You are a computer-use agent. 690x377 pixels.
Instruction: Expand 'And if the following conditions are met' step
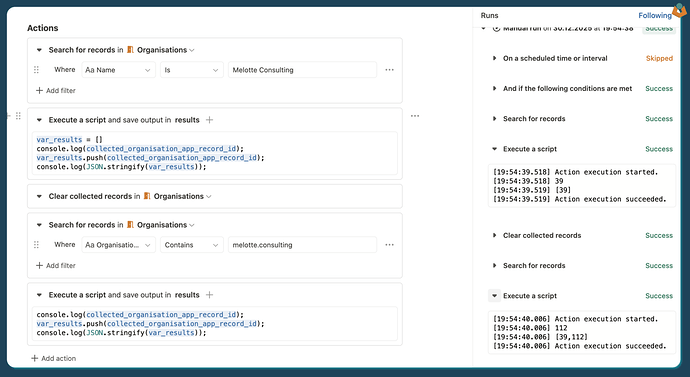[494, 88]
